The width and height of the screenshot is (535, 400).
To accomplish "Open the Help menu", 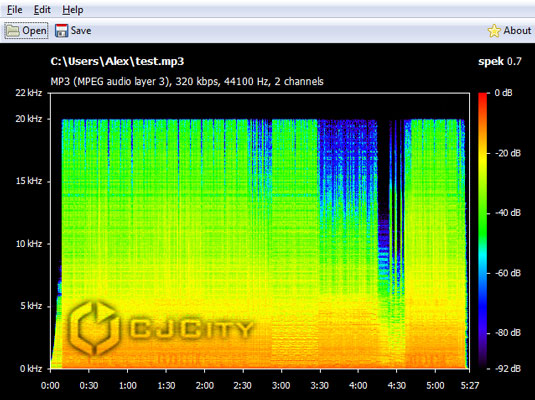I will (x=72, y=10).
